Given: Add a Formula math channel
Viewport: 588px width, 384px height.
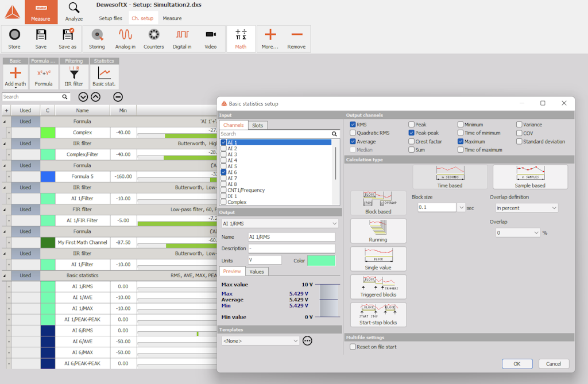Looking at the screenshot, I should coord(44,76).
